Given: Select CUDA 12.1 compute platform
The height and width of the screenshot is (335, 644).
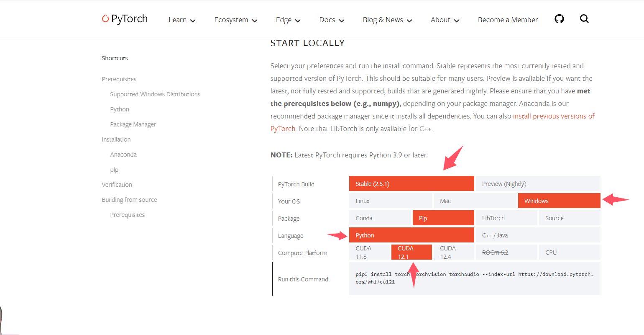Looking at the screenshot, I should 411,252.
